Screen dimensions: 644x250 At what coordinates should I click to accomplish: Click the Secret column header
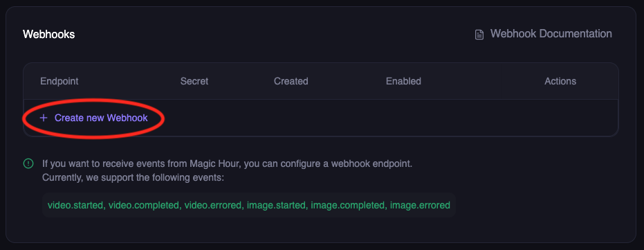tap(194, 82)
